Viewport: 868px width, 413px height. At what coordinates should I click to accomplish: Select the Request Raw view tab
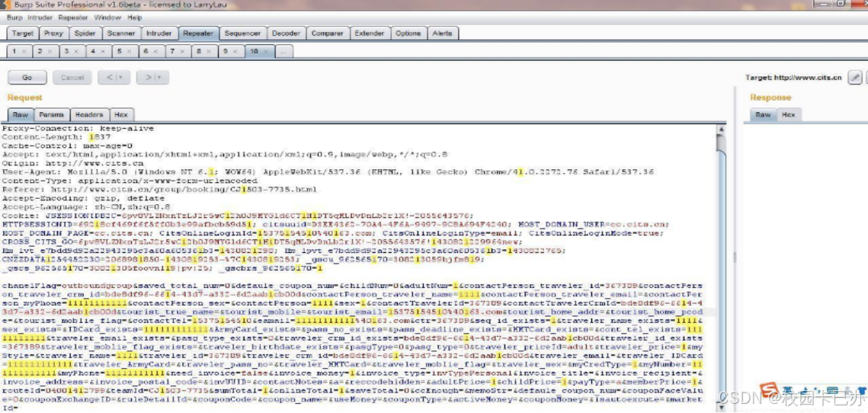pyautogui.click(x=21, y=114)
